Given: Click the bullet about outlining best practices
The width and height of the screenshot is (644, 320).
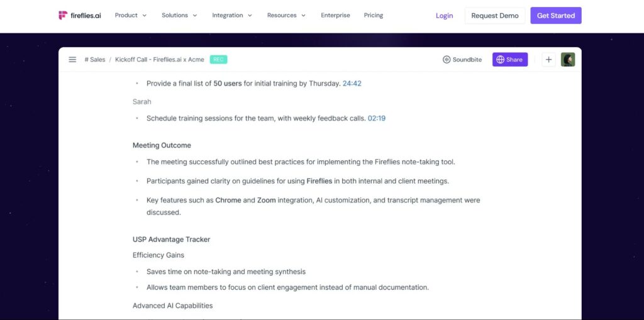Looking at the screenshot, I should 301,162.
